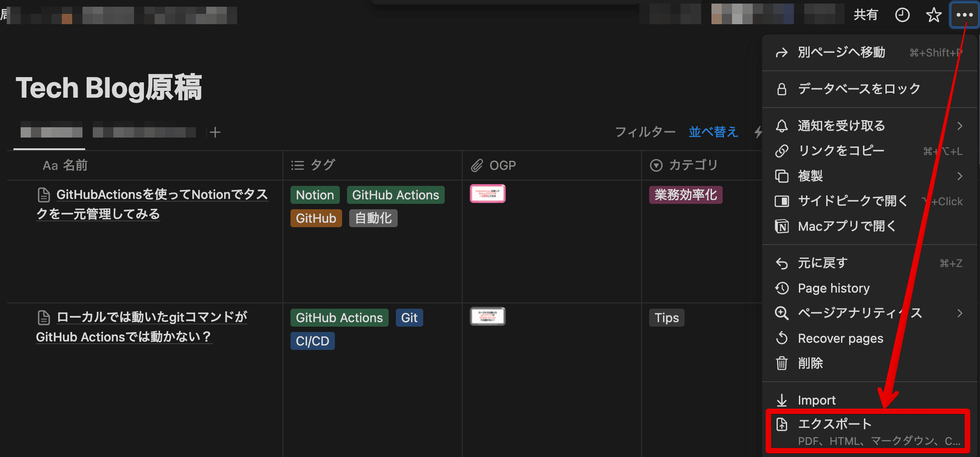
Task: Click the カテゴリ column header
Action: pos(702,165)
